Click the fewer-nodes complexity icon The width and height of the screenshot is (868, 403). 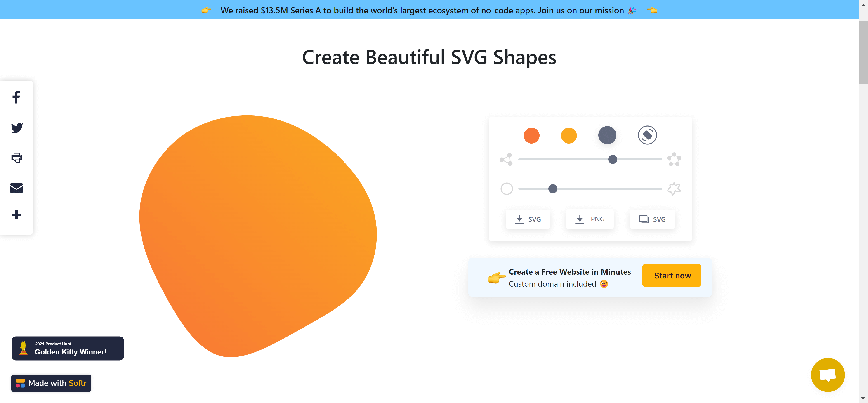pos(506,159)
